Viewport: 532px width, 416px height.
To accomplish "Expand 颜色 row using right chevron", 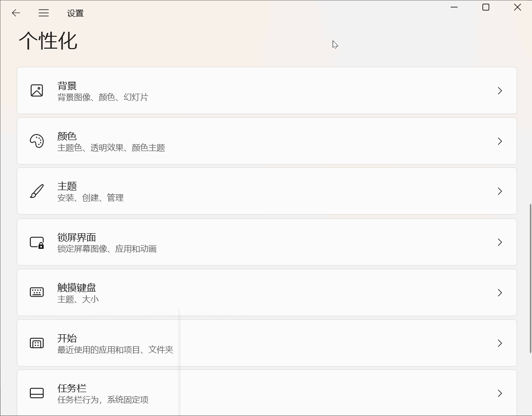I will 500,141.
